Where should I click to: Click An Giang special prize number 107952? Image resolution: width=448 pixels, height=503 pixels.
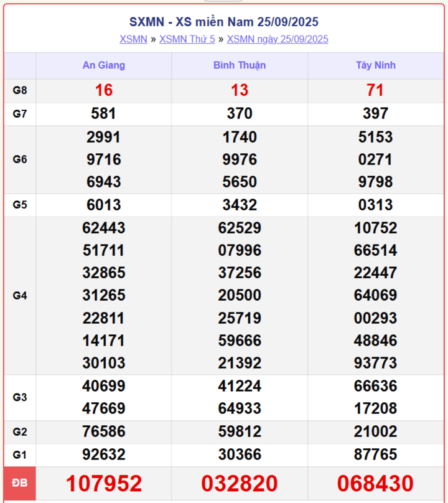pos(104,484)
